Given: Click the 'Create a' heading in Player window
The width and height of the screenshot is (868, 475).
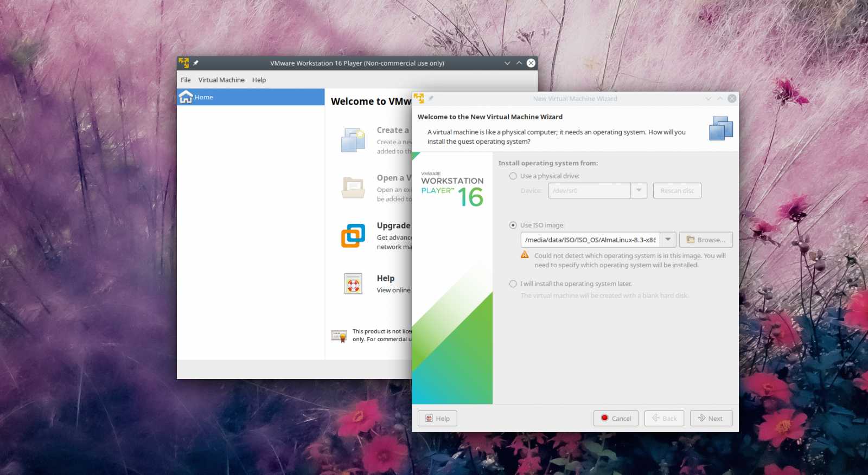Looking at the screenshot, I should 393,130.
